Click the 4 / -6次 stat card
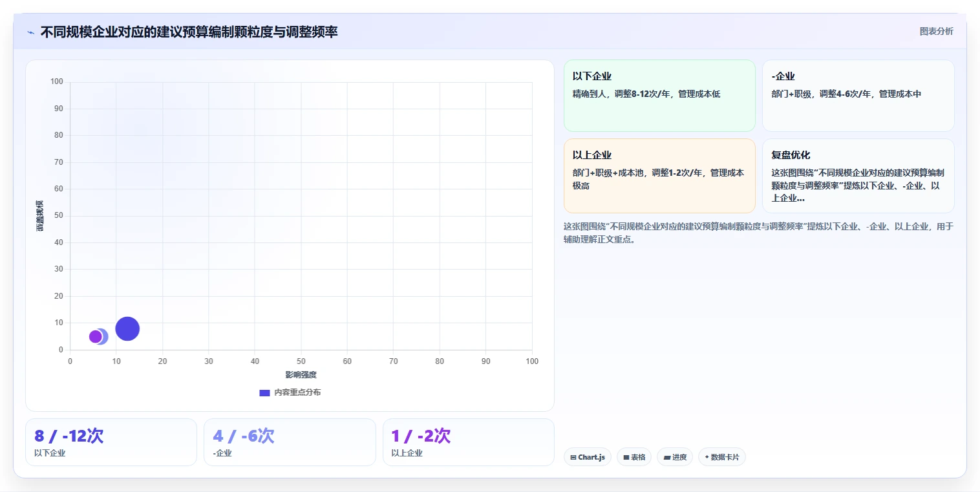Viewport: 980px width, 492px height. 290,442
